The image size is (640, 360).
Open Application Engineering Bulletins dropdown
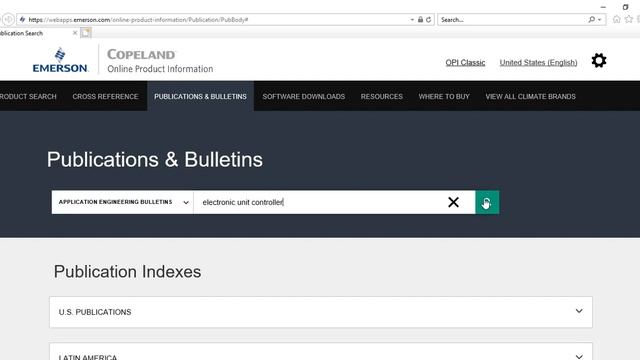[x=122, y=202]
